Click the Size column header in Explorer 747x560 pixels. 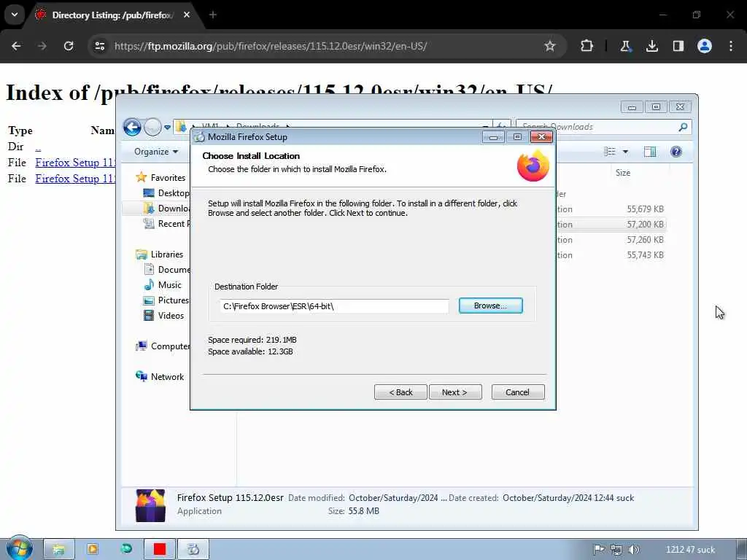pyautogui.click(x=623, y=173)
